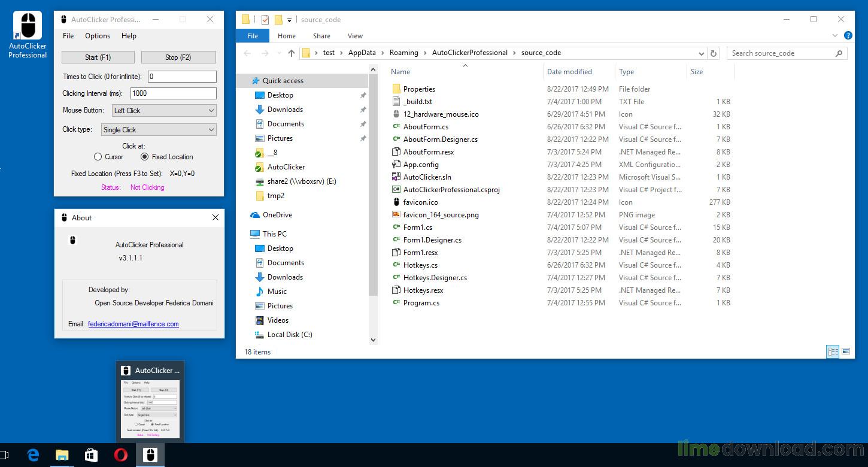Viewport: 868px width, 467px height.
Task: Select the Cursor radio button
Action: click(98, 157)
